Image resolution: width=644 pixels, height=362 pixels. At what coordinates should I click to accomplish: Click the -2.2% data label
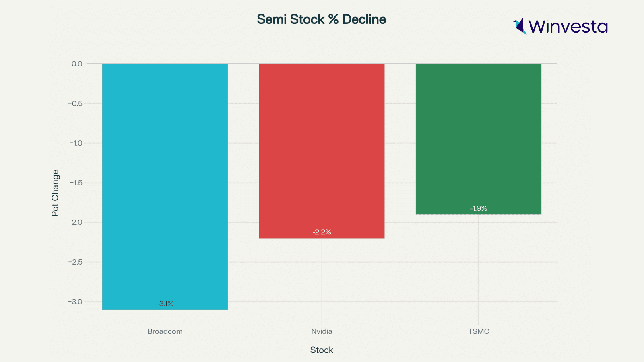[x=322, y=232]
